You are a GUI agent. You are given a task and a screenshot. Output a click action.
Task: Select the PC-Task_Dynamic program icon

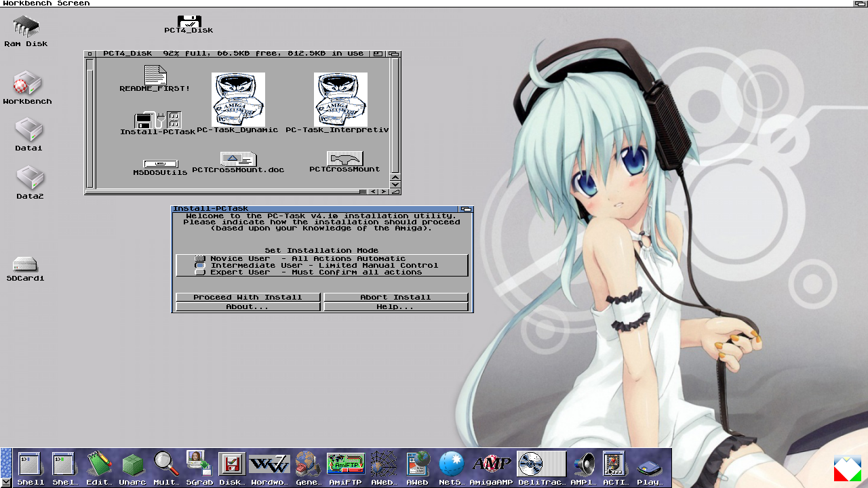[238, 103]
